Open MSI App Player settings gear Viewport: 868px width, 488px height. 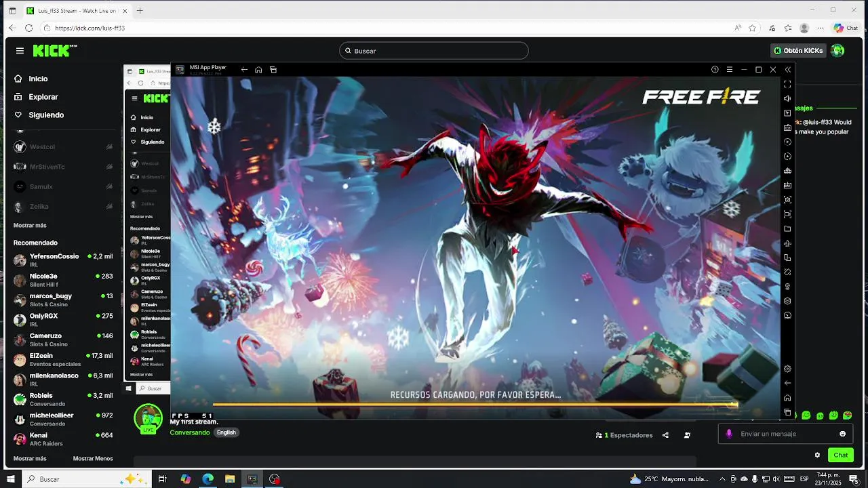[x=787, y=369]
